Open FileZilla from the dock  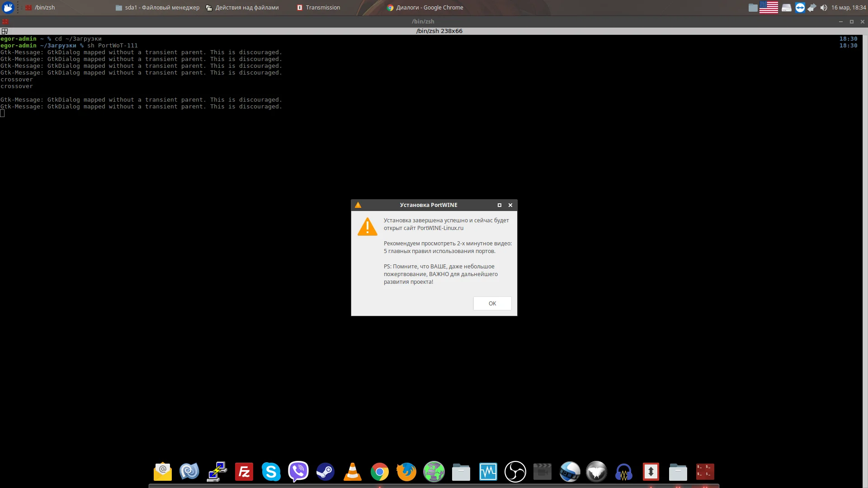[x=244, y=472]
